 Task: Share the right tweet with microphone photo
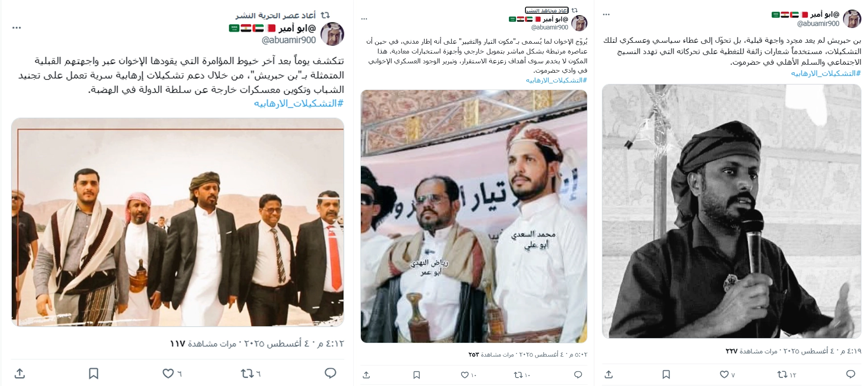609,374
